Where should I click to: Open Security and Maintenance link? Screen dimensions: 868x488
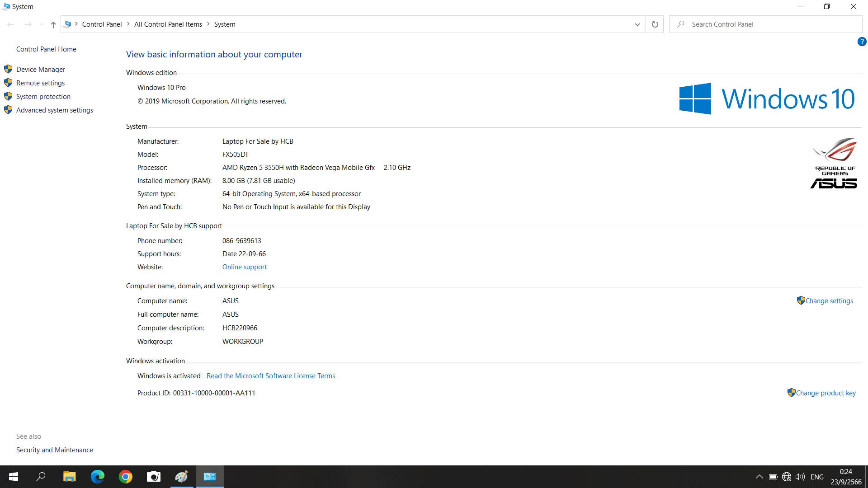55,450
